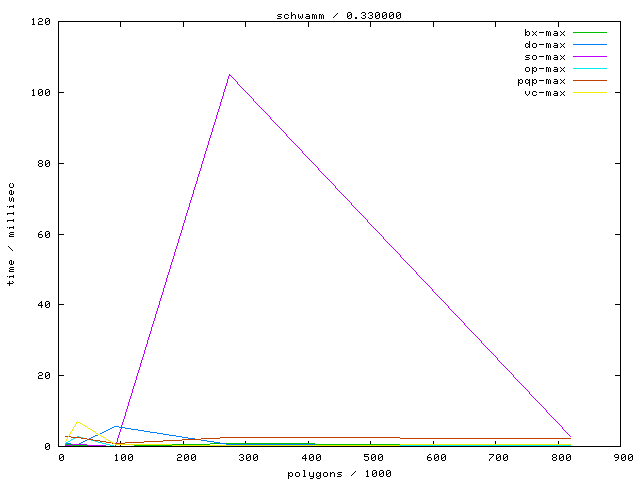Click the green bx-max legend line sample
This screenshot has height=480, width=640.
(x=589, y=33)
